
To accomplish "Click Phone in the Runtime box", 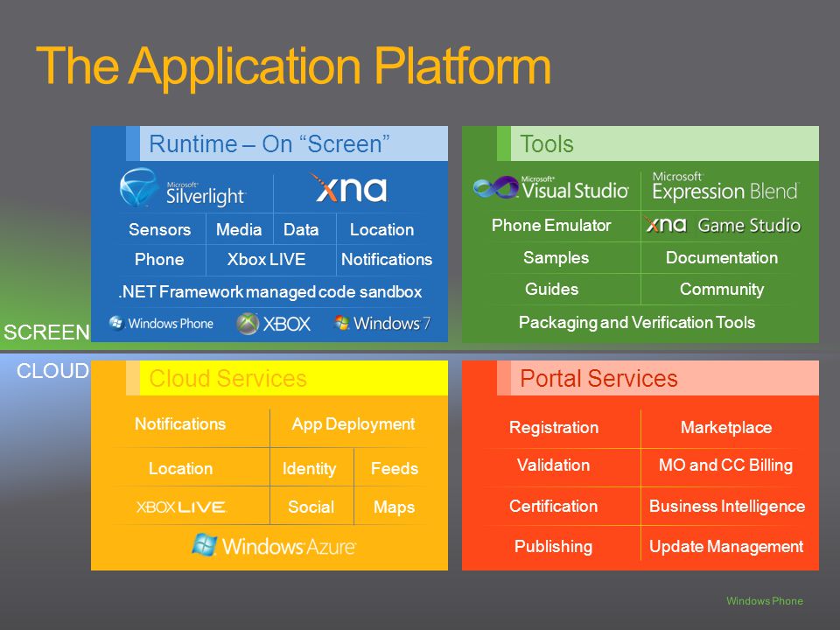I will pyautogui.click(x=159, y=259).
